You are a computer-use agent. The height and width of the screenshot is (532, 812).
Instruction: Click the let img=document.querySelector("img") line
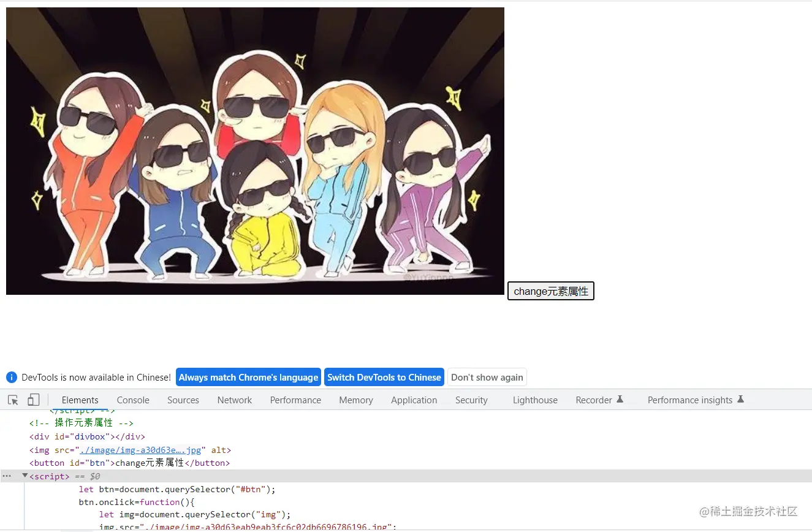(x=195, y=514)
